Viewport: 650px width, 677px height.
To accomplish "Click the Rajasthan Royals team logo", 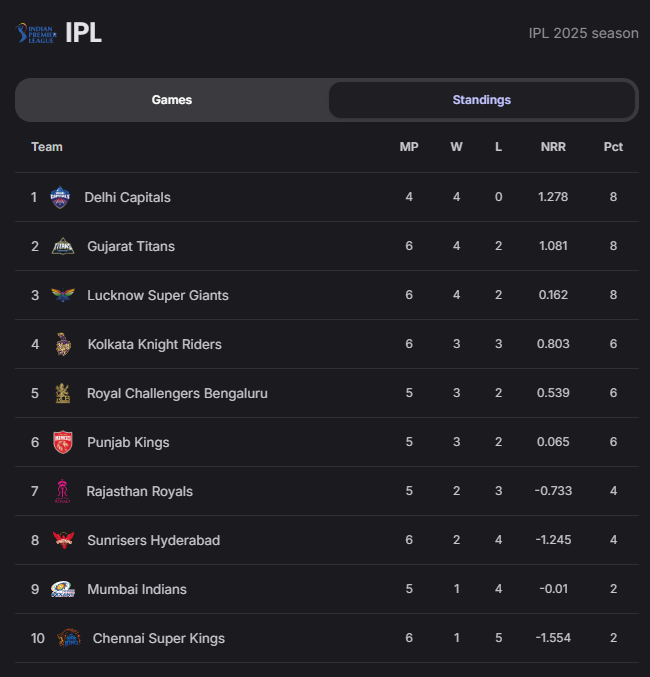I will (x=63, y=491).
